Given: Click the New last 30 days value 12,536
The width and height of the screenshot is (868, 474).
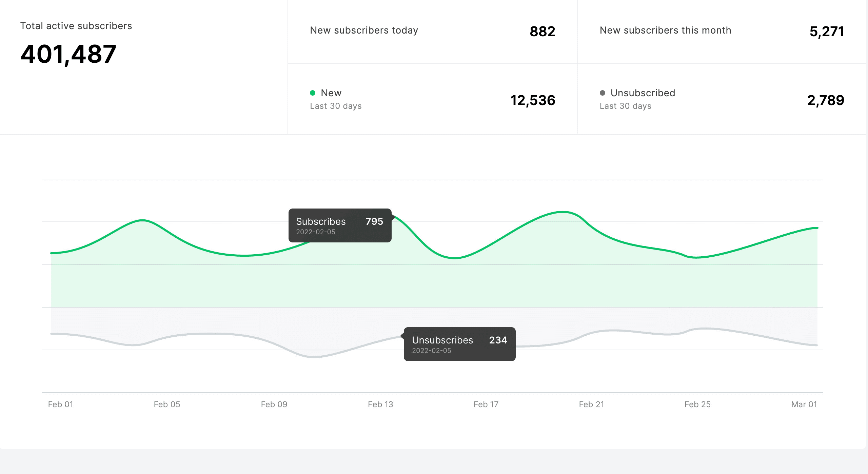Looking at the screenshot, I should click(533, 100).
